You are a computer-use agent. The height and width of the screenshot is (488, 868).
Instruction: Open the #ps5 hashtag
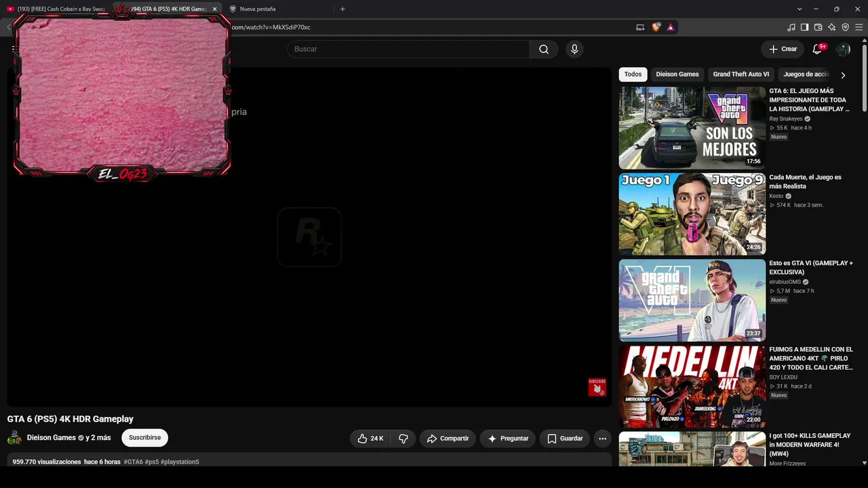151,462
